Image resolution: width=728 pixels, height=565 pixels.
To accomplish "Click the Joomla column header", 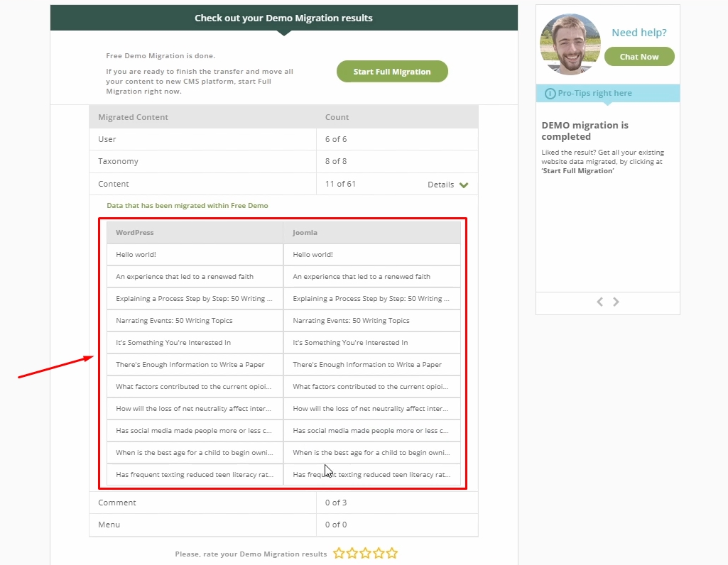I will pos(305,232).
